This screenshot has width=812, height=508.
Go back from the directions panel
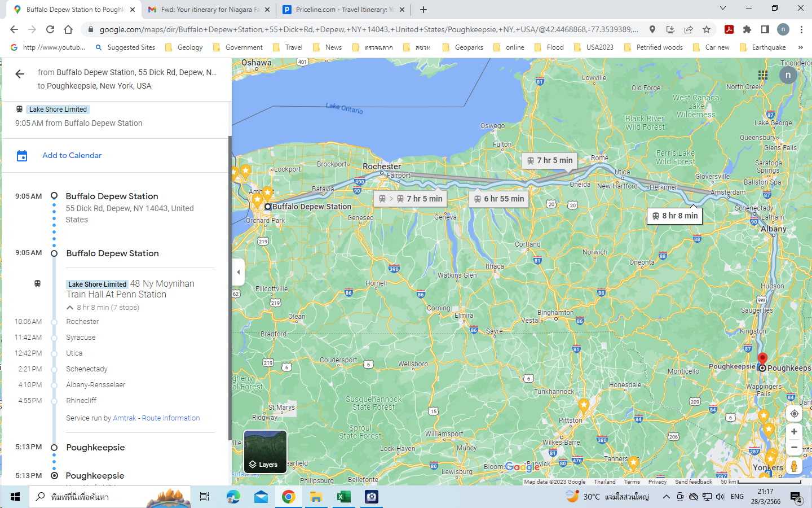(20, 74)
